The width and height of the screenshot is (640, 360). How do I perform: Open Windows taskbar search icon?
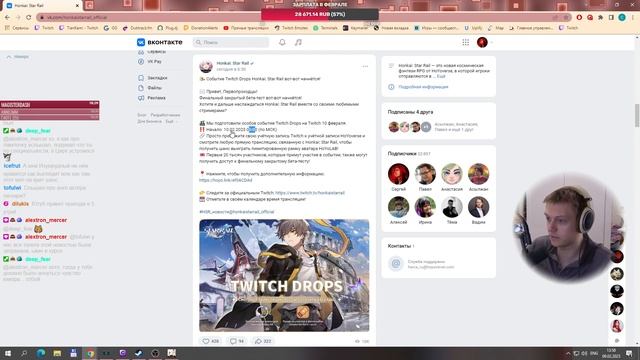(24, 353)
